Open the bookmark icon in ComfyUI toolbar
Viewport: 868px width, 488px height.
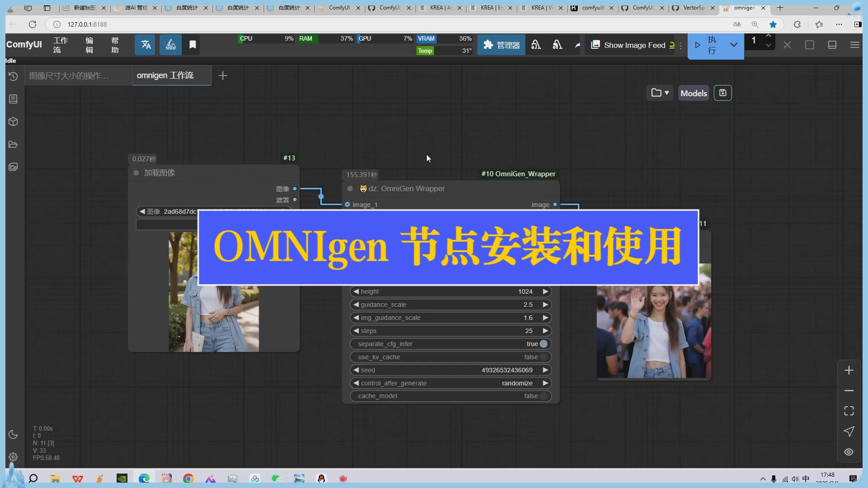[193, 45]
